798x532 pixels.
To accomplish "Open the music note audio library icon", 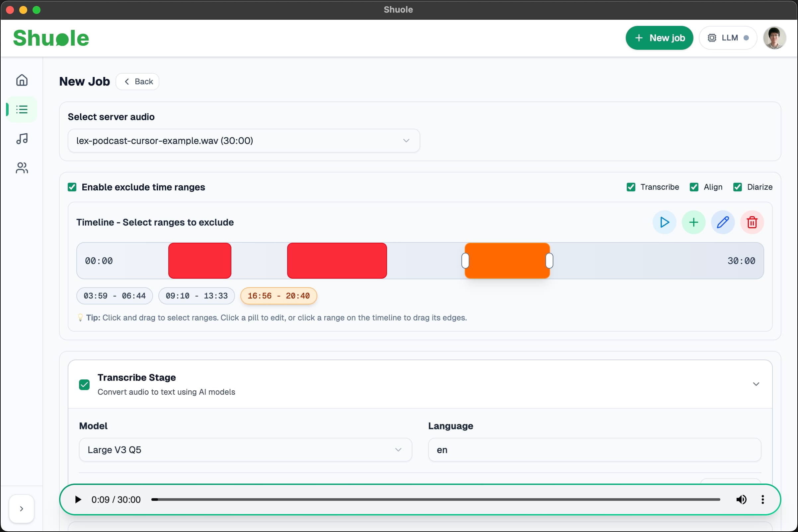I will [22, 138].
